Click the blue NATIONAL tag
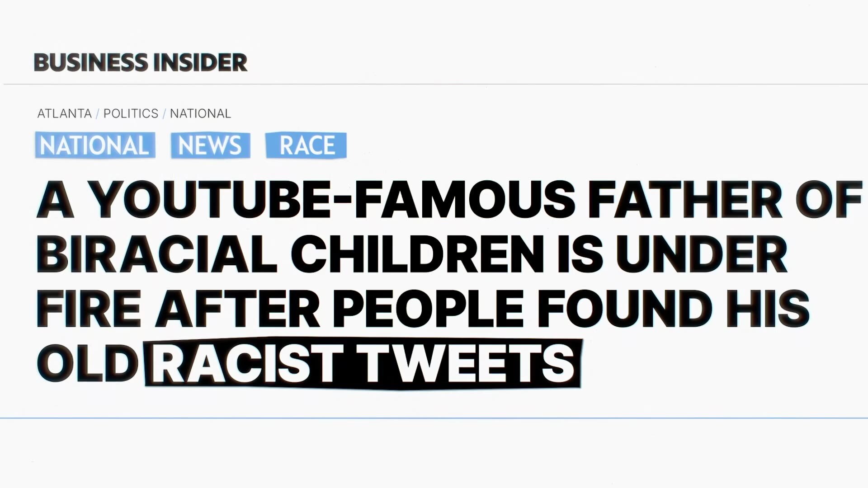 tap(95, 145)
